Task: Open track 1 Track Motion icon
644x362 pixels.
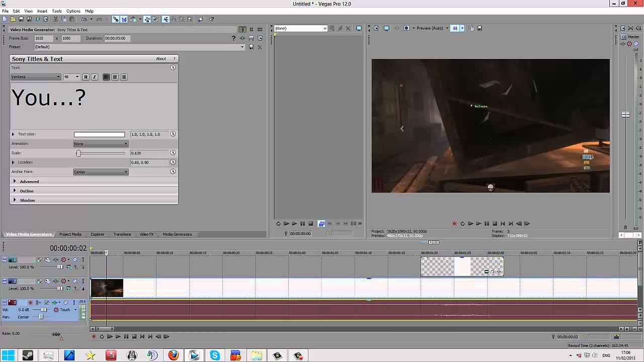Action: click(47, 259)
